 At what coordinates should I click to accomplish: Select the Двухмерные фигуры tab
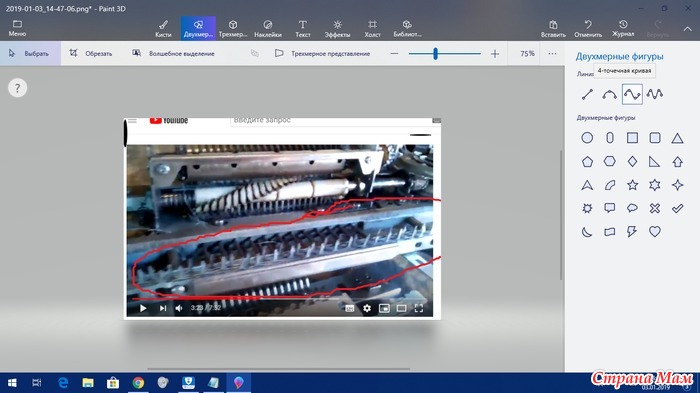coord(198,28)
